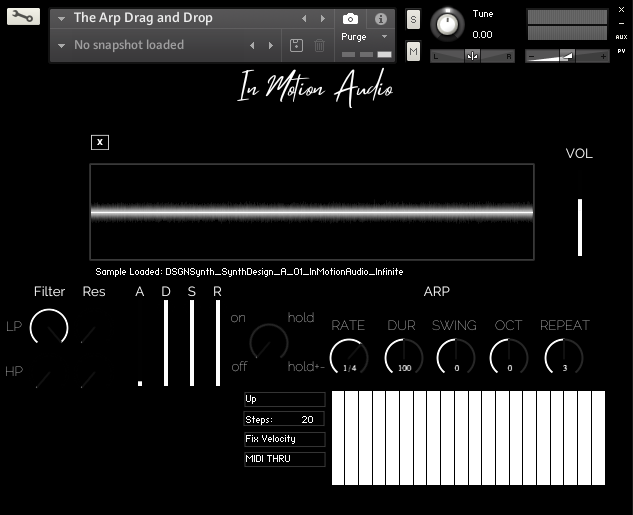This screenshot has height=515, width=633.
Task: Set arp mode to hold+-
Action: tap(306, 366)
